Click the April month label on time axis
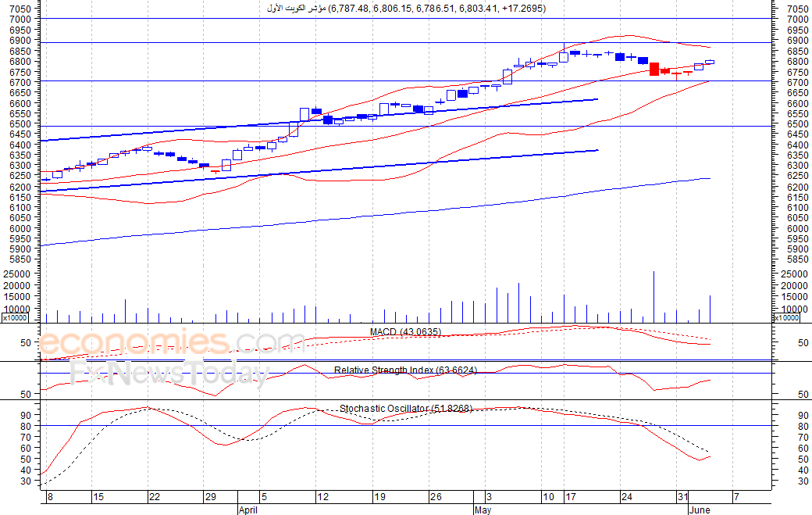Viewport: 812px width, 515px height. point(248,510)
